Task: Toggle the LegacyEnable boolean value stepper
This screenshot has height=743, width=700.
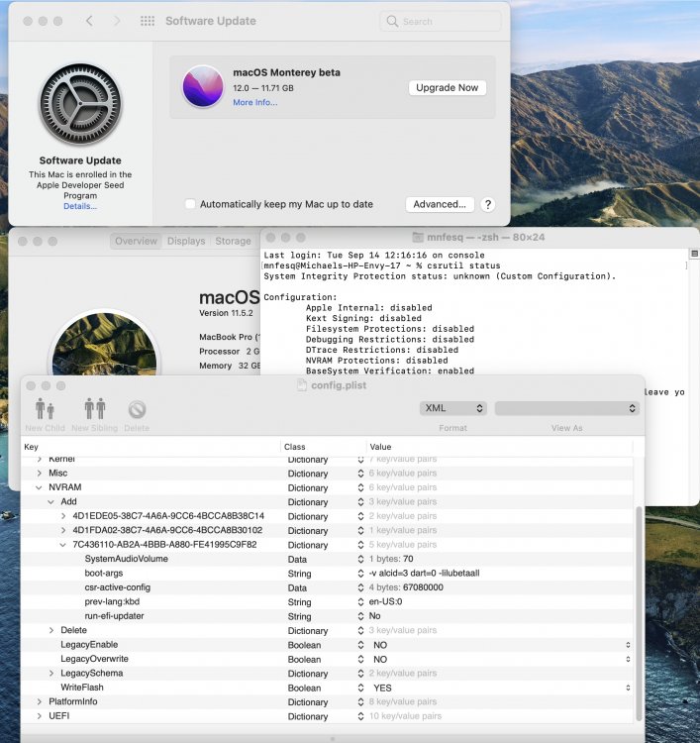Action: tap(628, 645)
